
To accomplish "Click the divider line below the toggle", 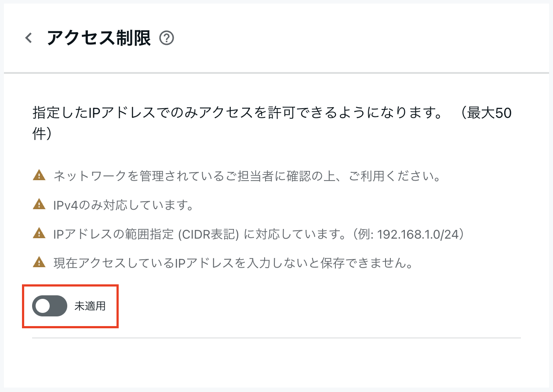I will (x=276, y=338).
